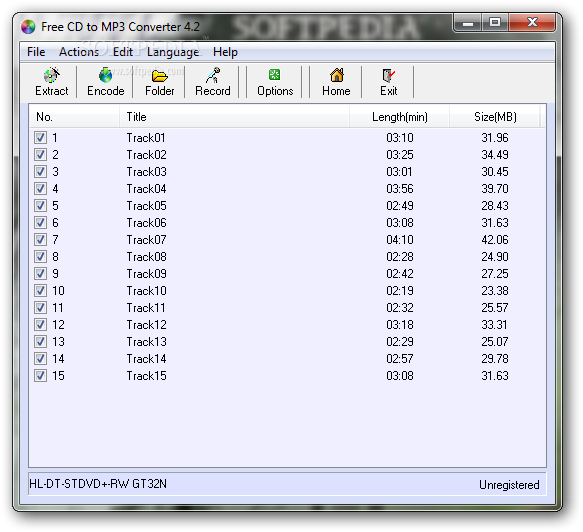Image resolution: width=583 pixels, height=532 pixels.
Task: Toggle the checkbox for track 8
Action: [x=40, y=257]
